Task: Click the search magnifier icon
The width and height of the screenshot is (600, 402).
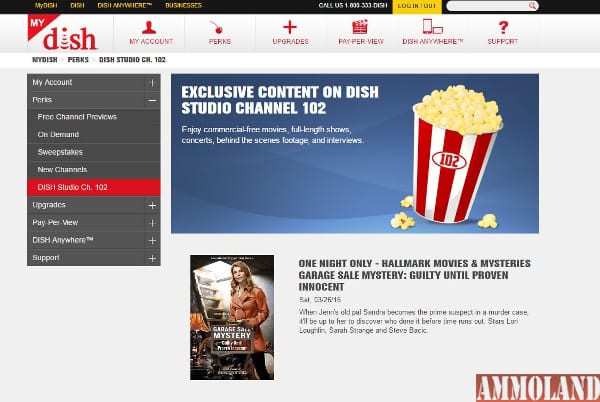Action: click(x=533, y=6)
